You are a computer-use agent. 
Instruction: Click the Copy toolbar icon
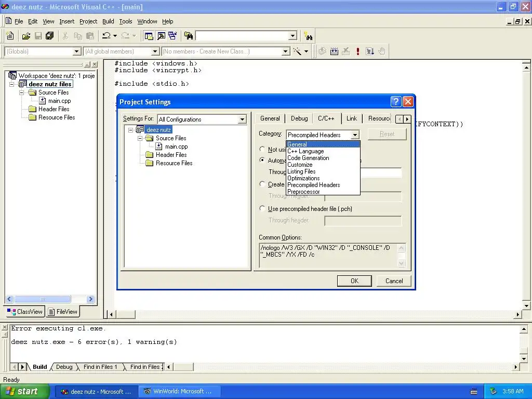78,36
